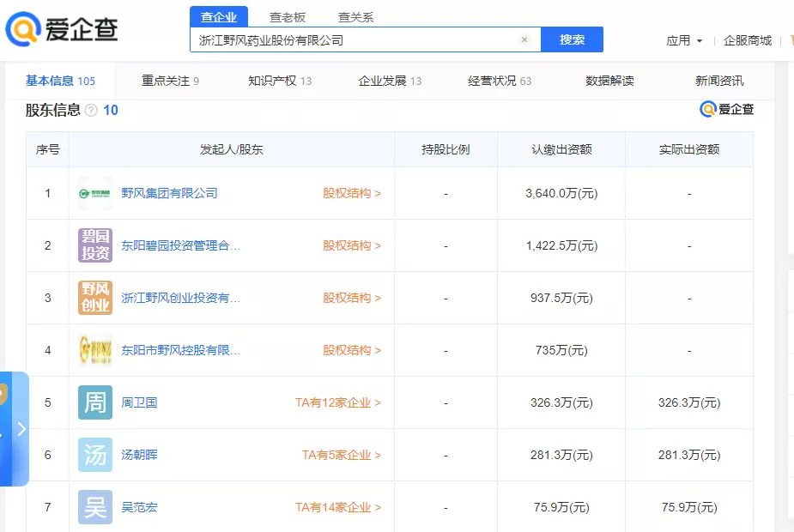Click the 周 avatar icon for 周卫国
This screenshot has width=794, height=532.
coord(94,402)
